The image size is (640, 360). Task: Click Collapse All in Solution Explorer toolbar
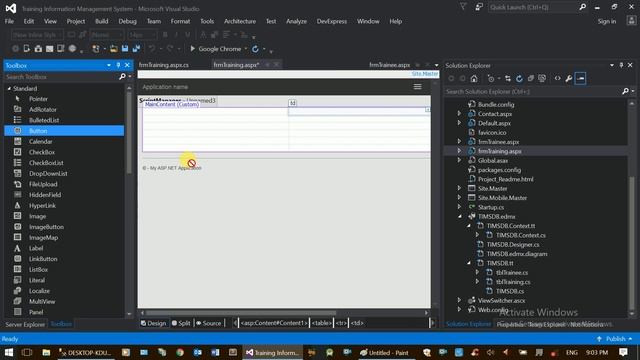pyautogui.click(x=531, y=78)
